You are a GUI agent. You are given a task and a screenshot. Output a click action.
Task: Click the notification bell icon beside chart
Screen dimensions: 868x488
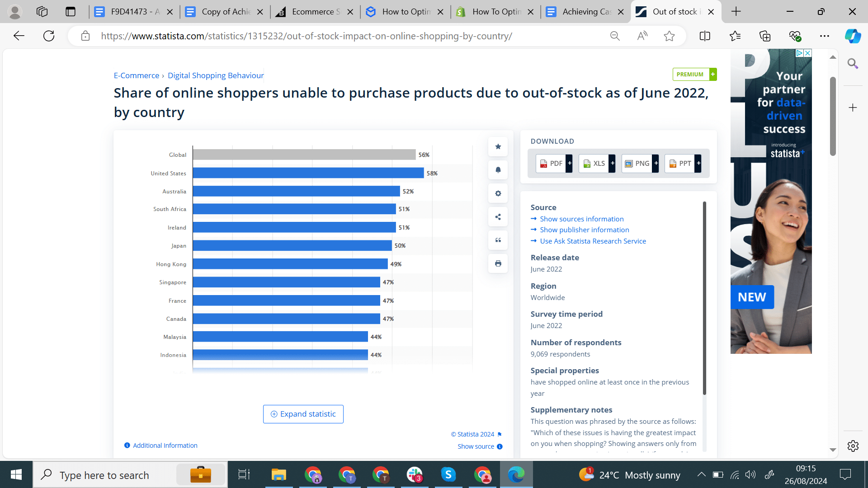point(498,170)
